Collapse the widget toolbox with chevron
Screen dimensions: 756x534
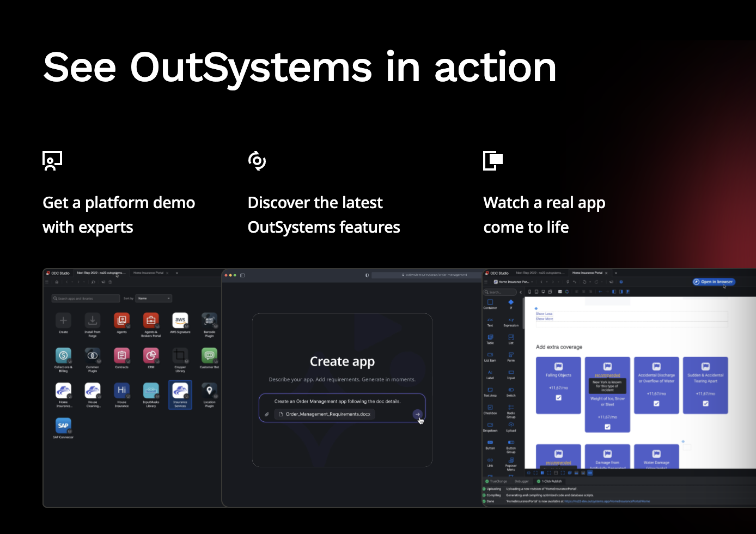[521, 292]
